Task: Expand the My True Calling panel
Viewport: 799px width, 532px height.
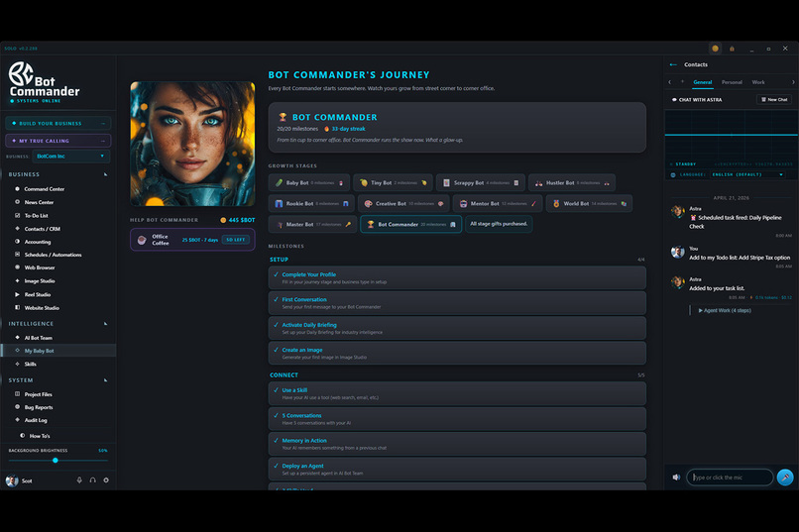Action: tap(58, 141)
